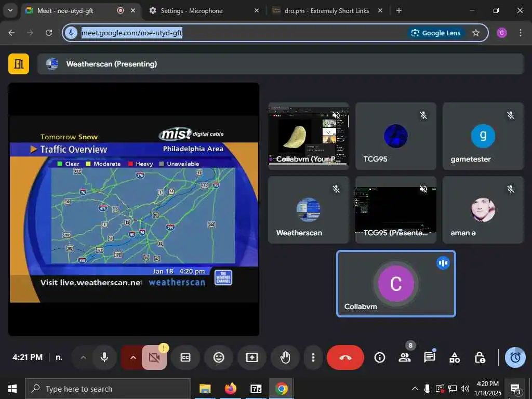The image size is (532, 399).
Task: Select the Weatherscan participant tile
Action: [309, 210]
